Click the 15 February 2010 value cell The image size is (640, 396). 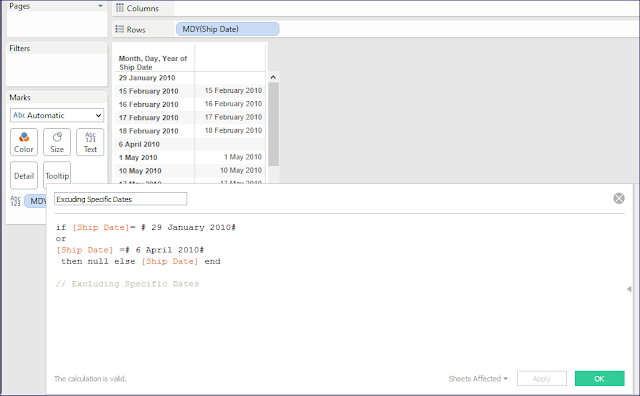click(x=233, y=91)
